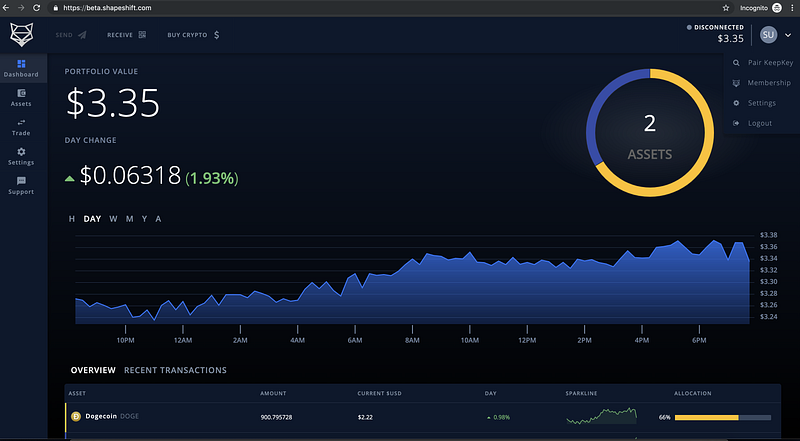The width and height of the screenshot is (800, 441).
Task: Click the Dogecoin coin icon
Action: (x=77, y=416)
